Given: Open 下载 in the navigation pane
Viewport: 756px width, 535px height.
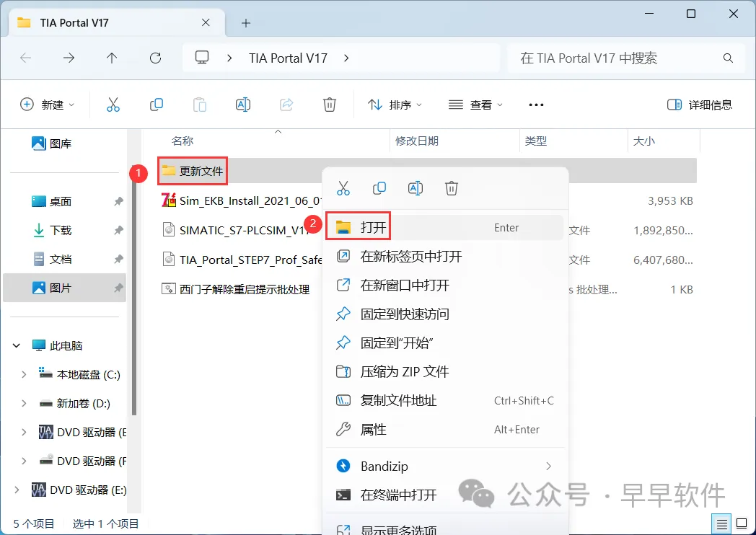Looking at the screenshot, I should point(52,231).
